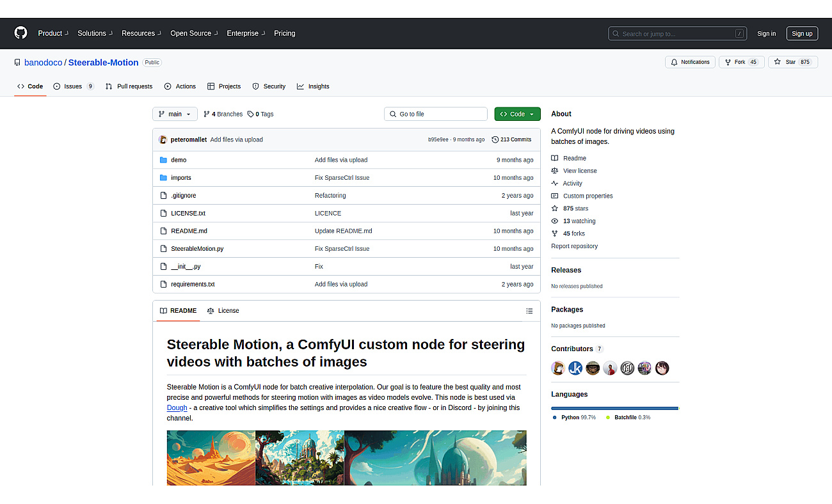Screen dimensions: 832x504
Task: Open the Projects tab
Action: click(223, 86)
